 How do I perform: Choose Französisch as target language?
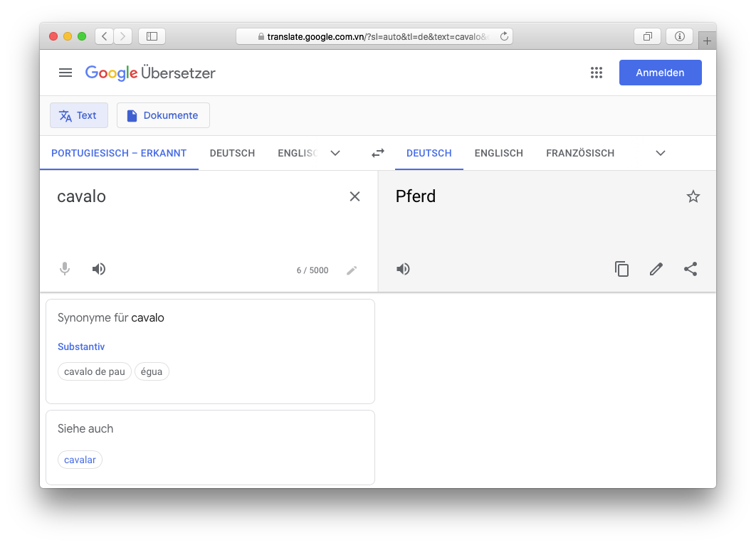click(579, 153)
